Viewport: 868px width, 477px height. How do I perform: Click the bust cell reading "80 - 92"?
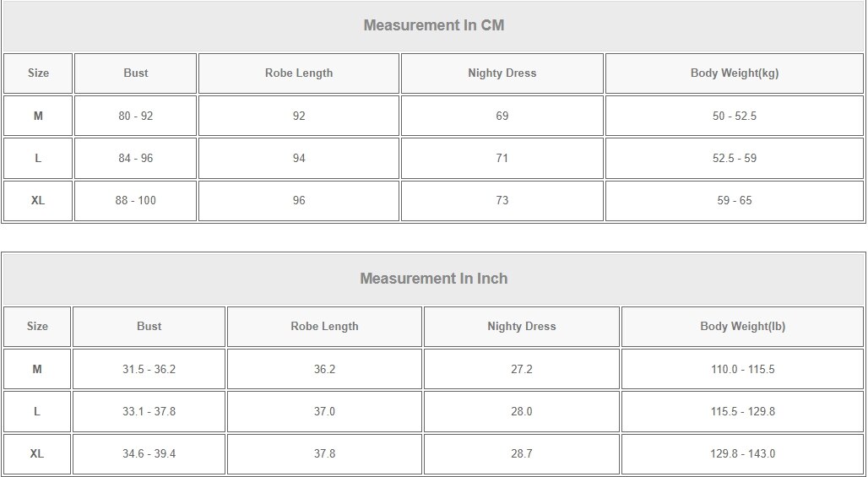click(x=135, y=116)
